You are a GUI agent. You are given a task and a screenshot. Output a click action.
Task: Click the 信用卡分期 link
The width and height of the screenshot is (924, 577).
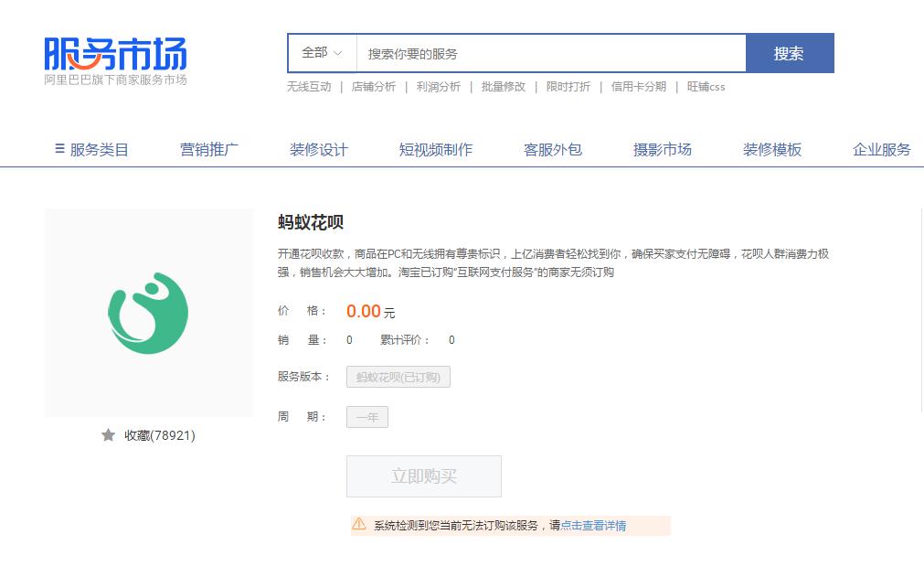640,87
